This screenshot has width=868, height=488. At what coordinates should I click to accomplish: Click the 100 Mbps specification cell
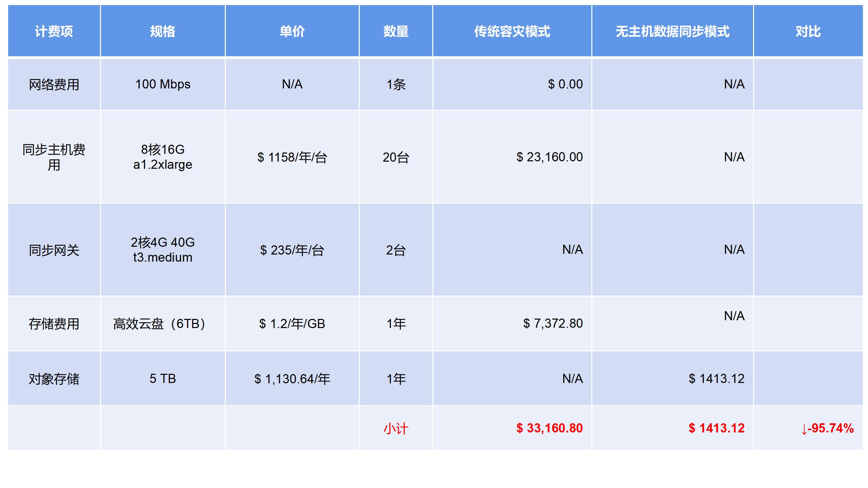coord(163,84)
